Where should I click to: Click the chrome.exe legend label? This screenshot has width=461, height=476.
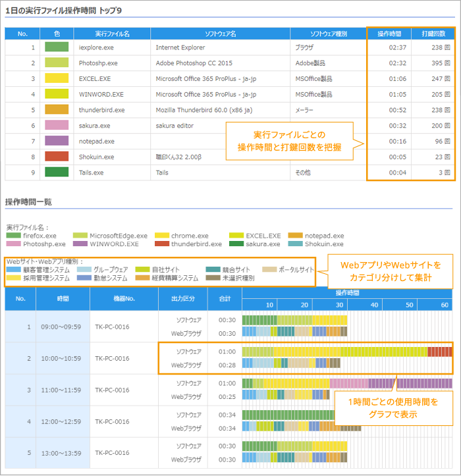tap(190, 236)
